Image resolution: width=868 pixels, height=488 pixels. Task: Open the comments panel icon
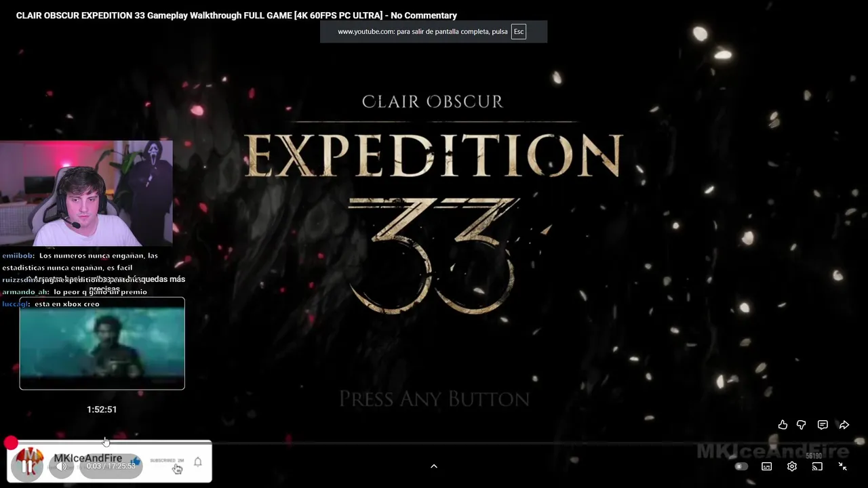pyautogui.click(x=823, y=425)
